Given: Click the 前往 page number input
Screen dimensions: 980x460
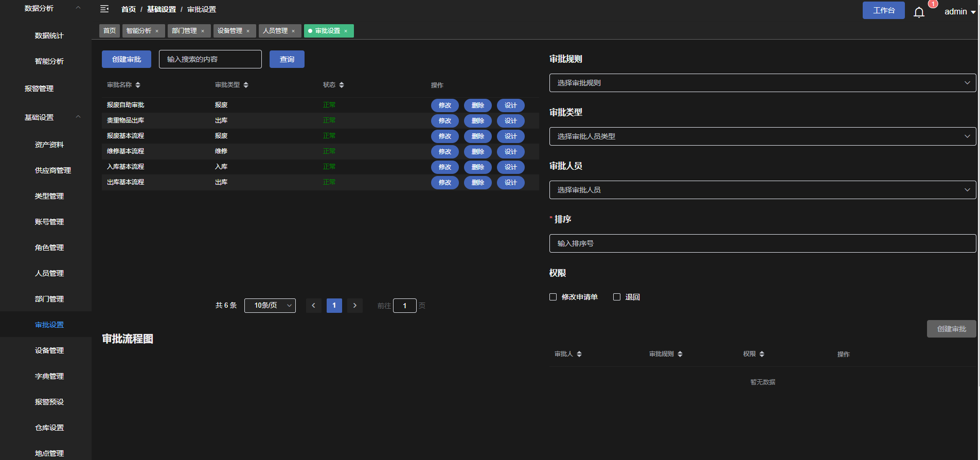Looking at the screenshot, I should 405,306.
